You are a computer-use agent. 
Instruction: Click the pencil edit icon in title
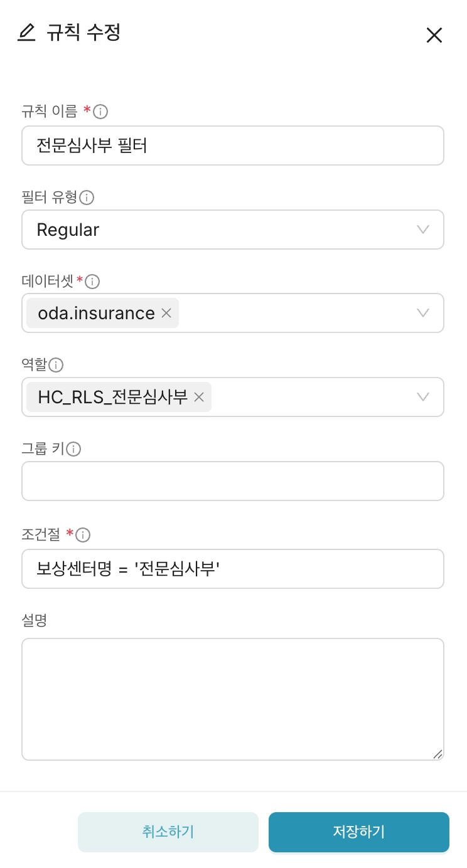(x=26, y=33)
